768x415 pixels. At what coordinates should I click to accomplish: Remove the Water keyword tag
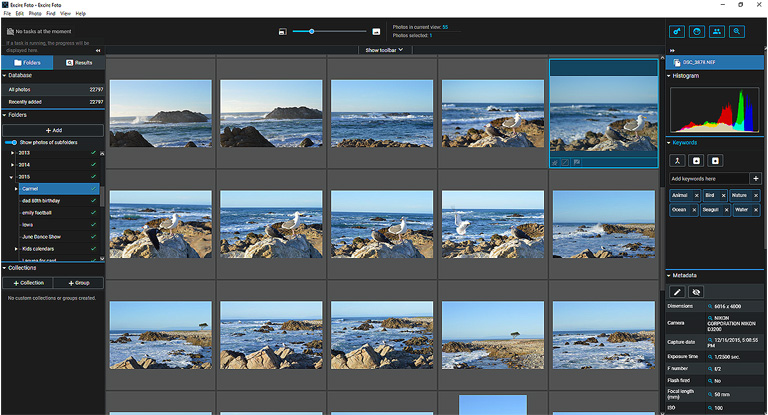pos(756,210)
